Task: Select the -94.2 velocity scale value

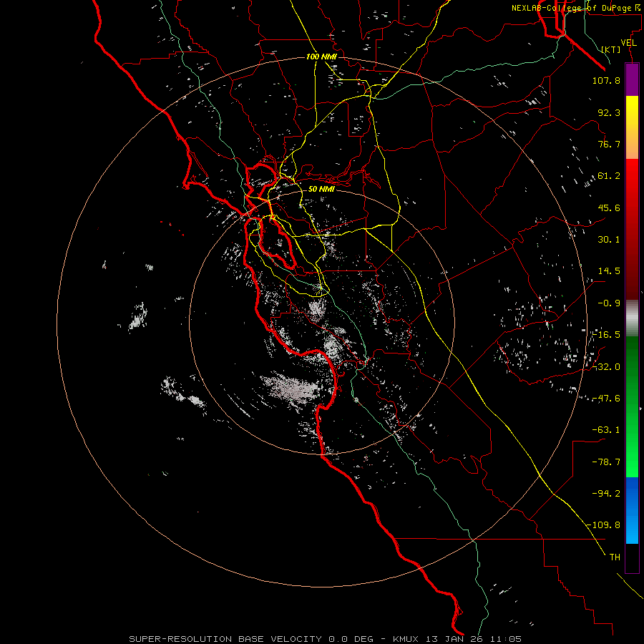Action: [606, 494]
